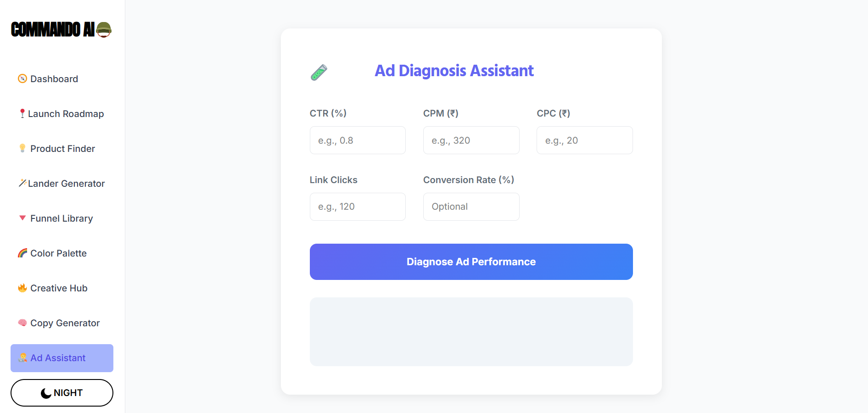Focus the Link Clicks input field
868x413 pixels.
pyautogui.click(x=358, y=206)
